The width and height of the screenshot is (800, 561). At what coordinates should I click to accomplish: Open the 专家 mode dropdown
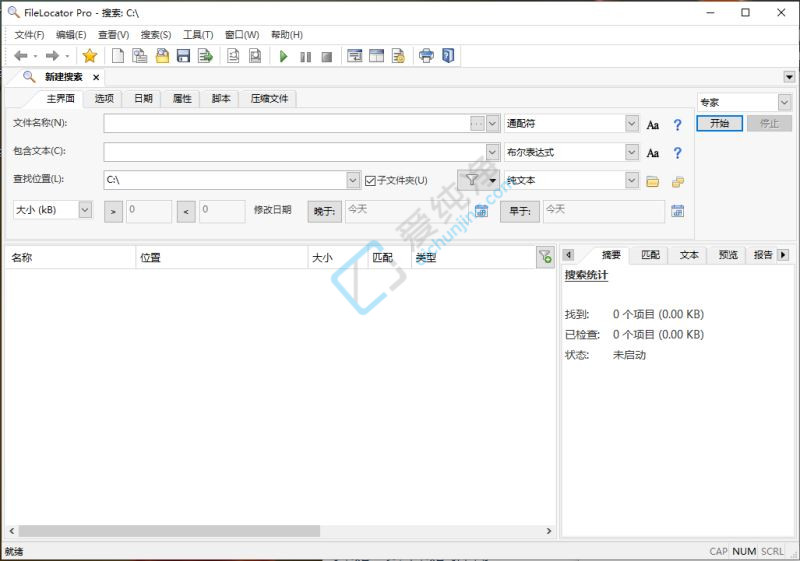(784, 103)
